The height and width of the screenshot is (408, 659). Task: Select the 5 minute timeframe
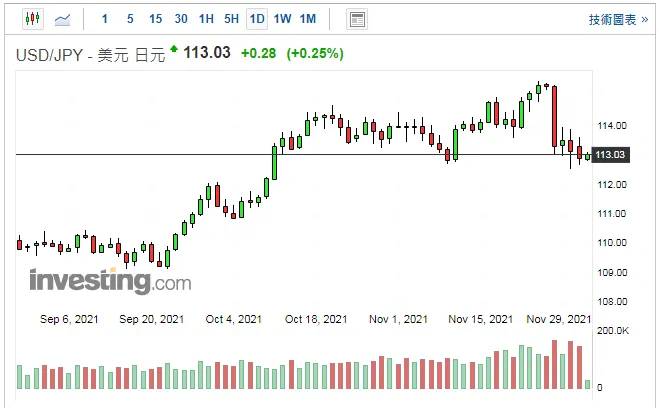(130, 19)
